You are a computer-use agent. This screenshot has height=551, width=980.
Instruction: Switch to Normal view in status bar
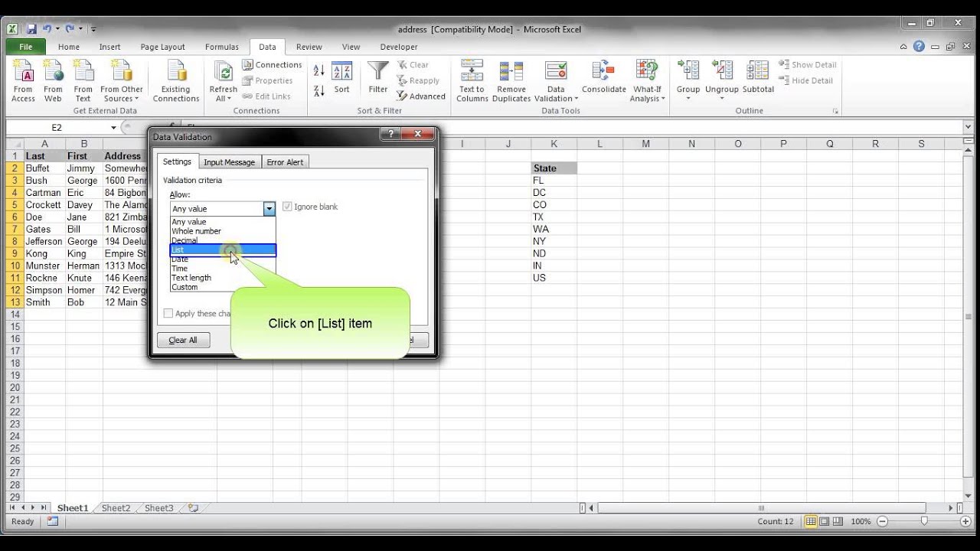coord(811,521)
